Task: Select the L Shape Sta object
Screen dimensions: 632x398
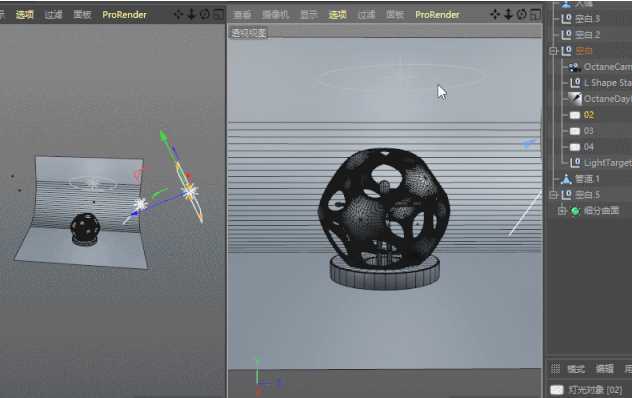Action: 607,83
